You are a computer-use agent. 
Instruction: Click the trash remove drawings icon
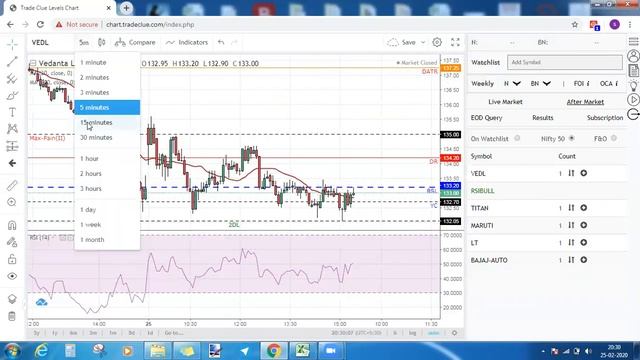point(12,316)
